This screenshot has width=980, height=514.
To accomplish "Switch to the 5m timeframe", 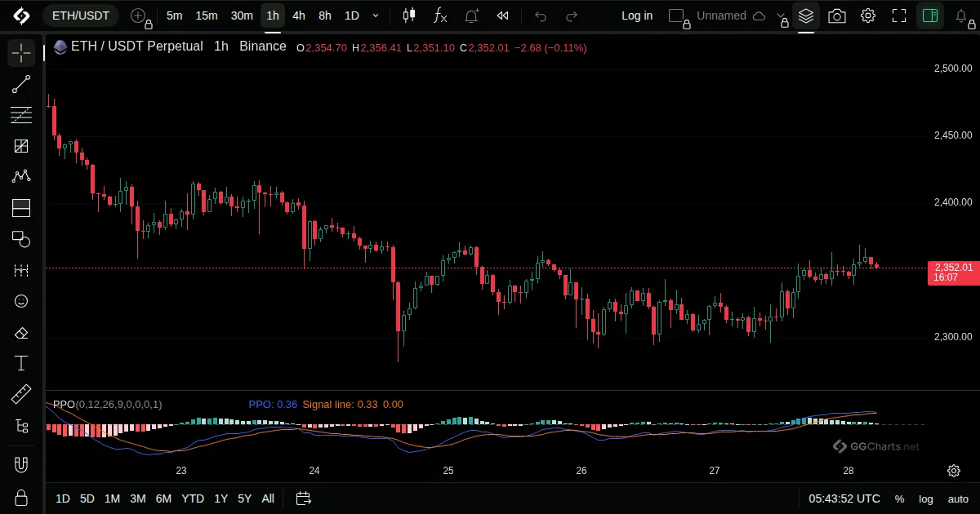I will coord(174,16).
